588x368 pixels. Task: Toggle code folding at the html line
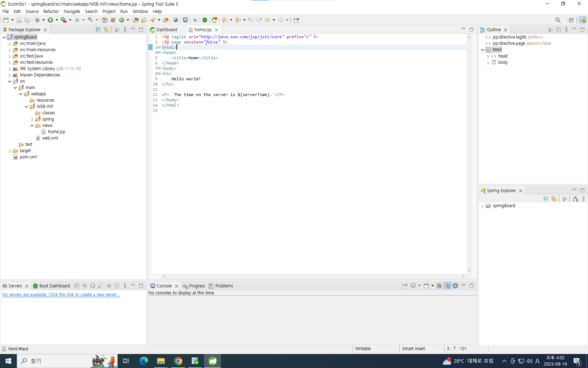coord(159,47)
